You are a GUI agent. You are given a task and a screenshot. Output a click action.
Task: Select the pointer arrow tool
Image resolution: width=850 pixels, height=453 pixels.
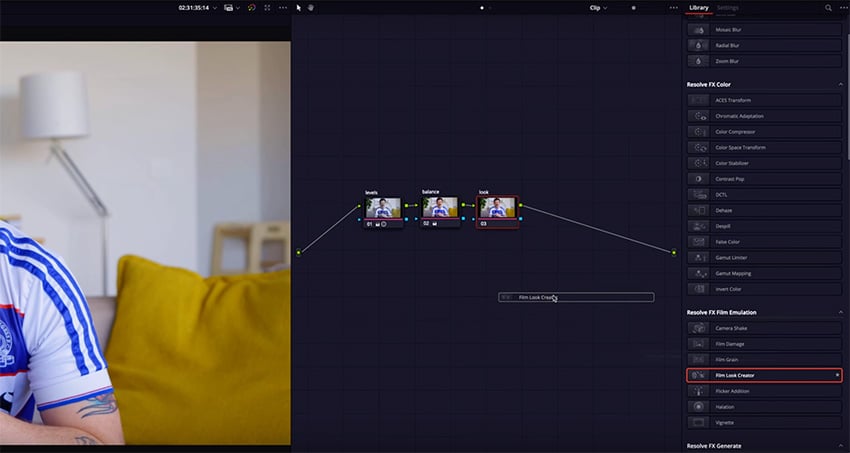299,8
